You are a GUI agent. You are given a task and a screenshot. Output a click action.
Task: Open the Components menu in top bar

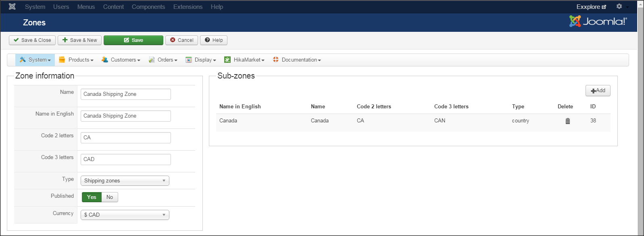[x=148, y=7]
